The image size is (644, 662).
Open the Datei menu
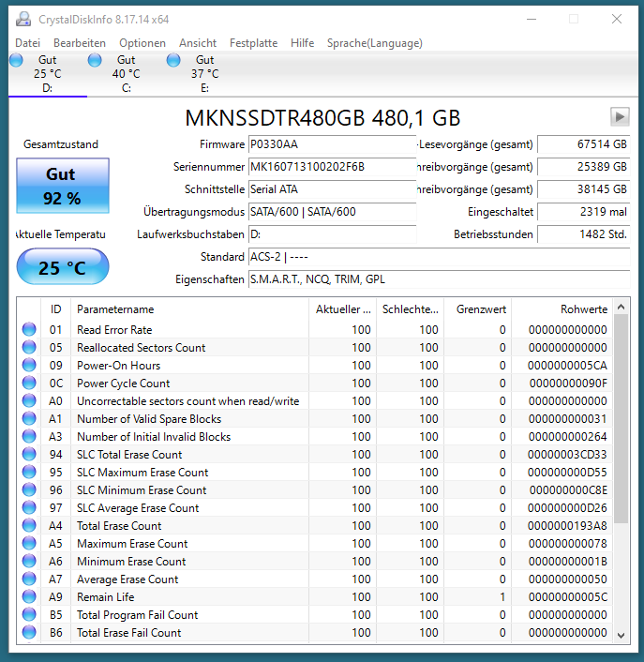click(28, 43)
